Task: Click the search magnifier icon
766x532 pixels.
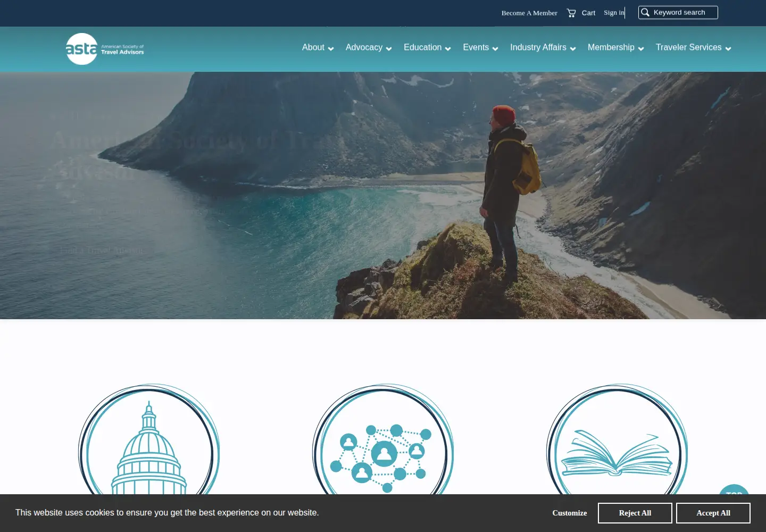Action: 645,12
